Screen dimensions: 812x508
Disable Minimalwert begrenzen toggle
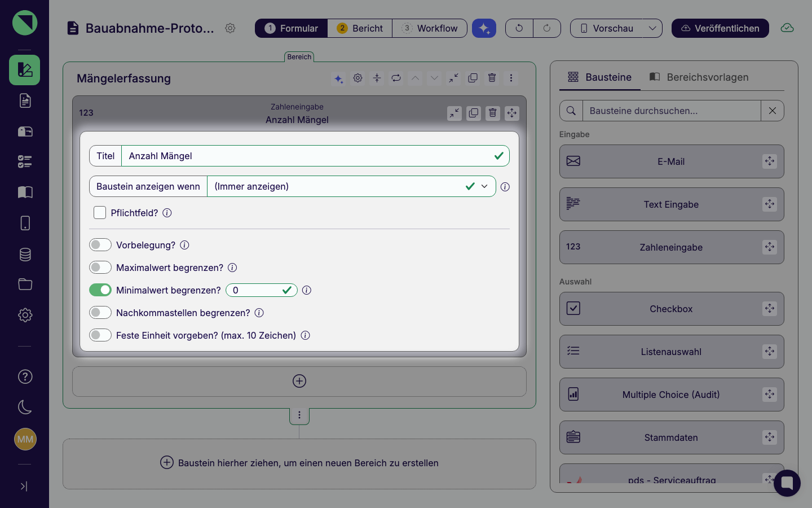coord(100,290)
